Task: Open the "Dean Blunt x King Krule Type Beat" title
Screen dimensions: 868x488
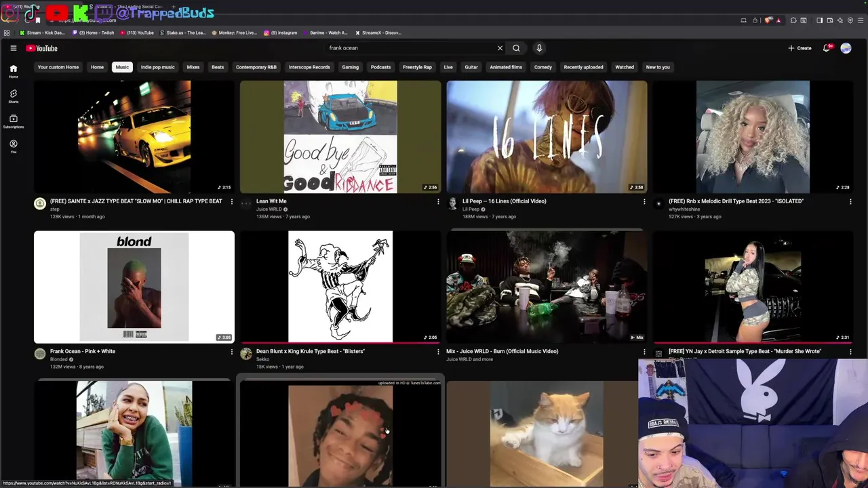Action: click(x=311, y=352)
